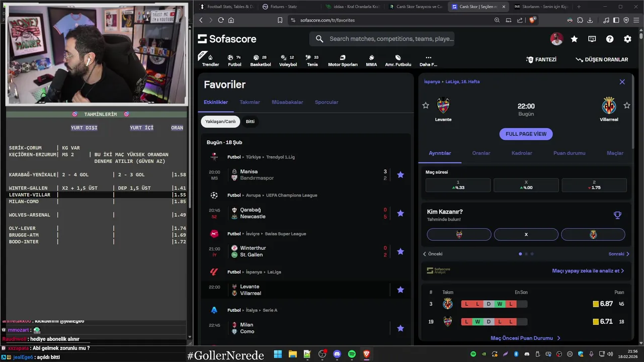Unfavorite the Manisa vs Bandırmaspor match
Image resolution: width=644 pixels, height=362 pixels.
tap(400, 175)
